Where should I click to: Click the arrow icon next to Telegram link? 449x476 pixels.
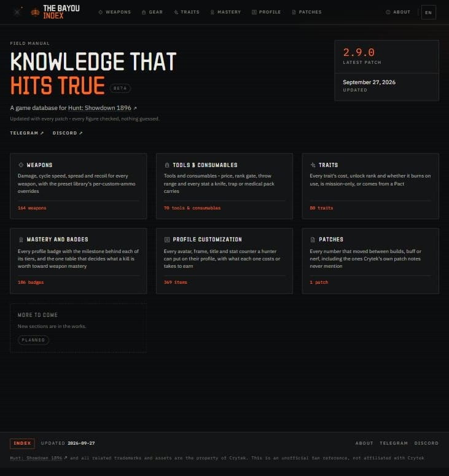tap(42, 133)
